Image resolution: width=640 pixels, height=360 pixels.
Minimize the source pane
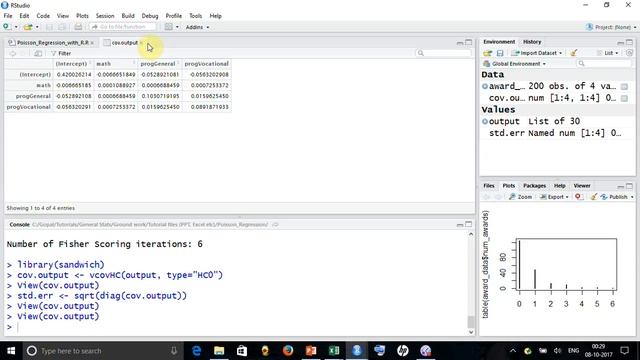[460, 42]
